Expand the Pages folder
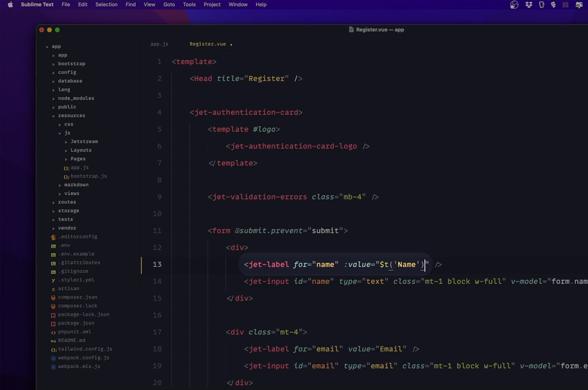 65,158
